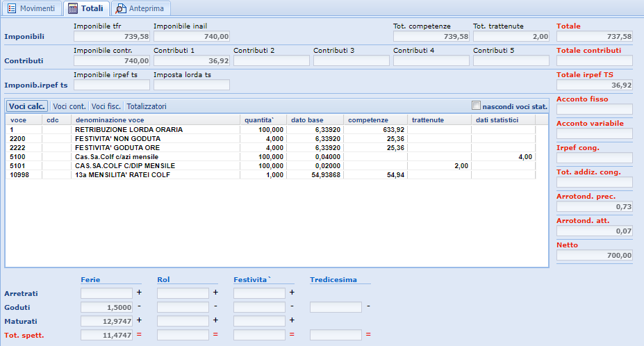Click the Totale contributi field
The image size is (644, 346).
[594, 61]
